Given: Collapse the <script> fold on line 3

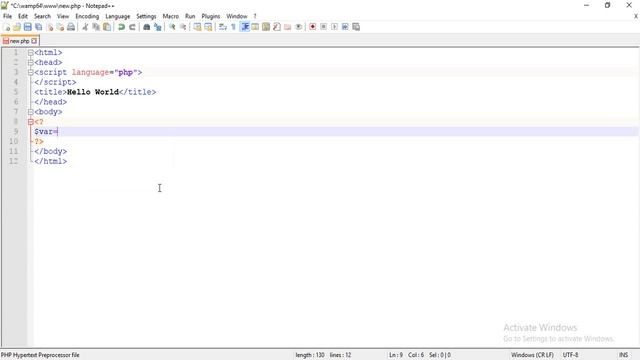Looking at the screenshot, I should [x=31, y=72].
